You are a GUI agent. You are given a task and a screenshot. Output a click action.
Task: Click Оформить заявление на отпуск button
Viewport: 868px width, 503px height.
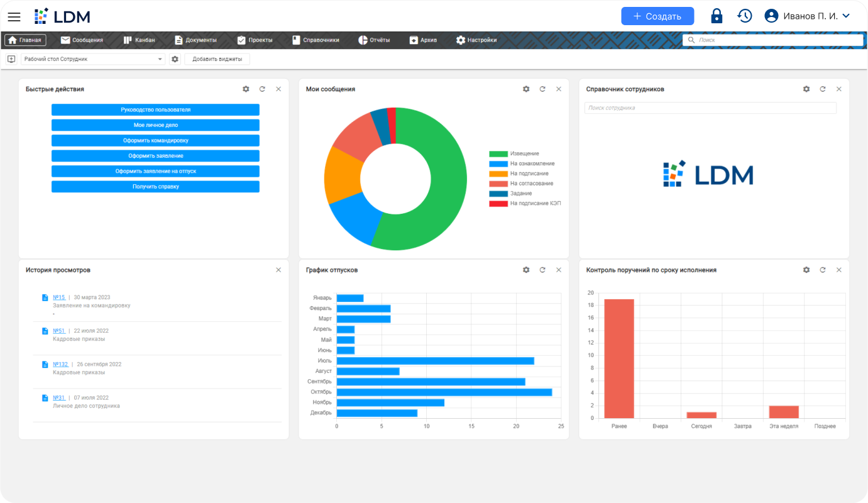pos(155,171)
